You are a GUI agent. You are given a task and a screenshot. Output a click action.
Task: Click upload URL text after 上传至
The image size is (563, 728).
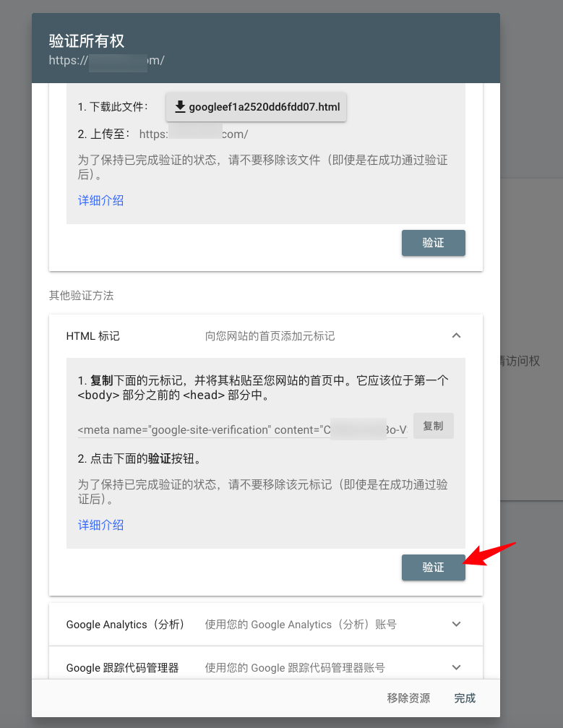194,134
